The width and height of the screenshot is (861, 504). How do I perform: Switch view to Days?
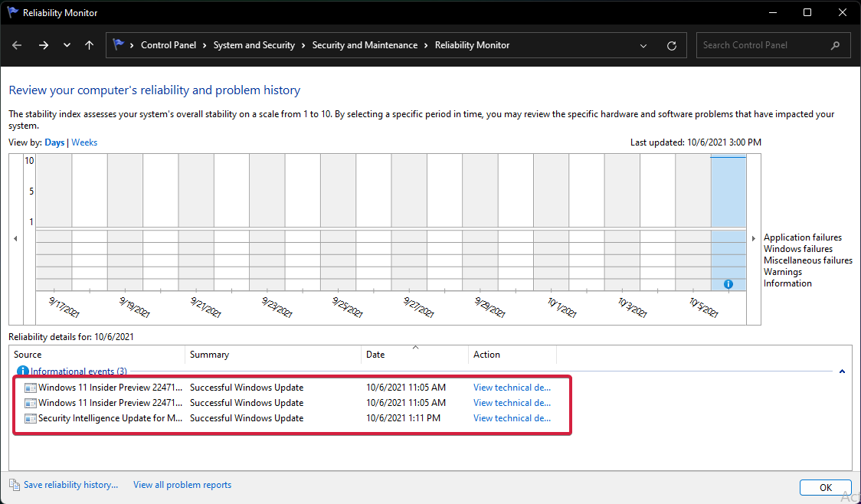coord(54,142)
